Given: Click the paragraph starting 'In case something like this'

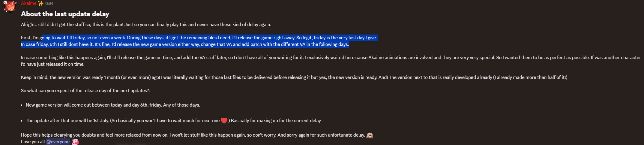Looking at the screenshot, I should [x=331, y=61].
